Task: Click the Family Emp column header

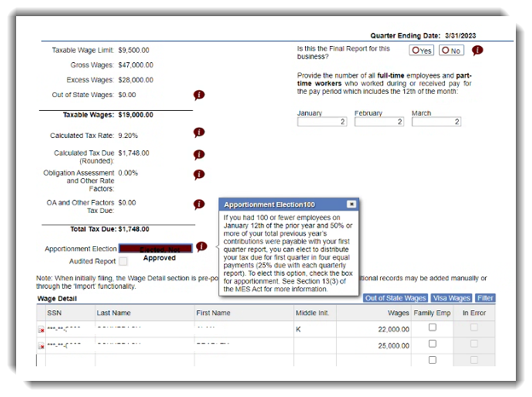Action: click(x=432, y=313)
